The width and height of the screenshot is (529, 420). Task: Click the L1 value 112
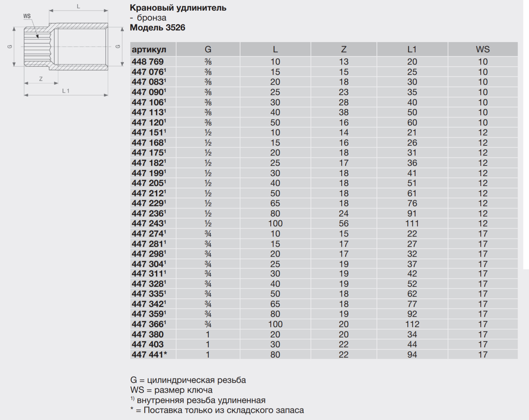412,324
